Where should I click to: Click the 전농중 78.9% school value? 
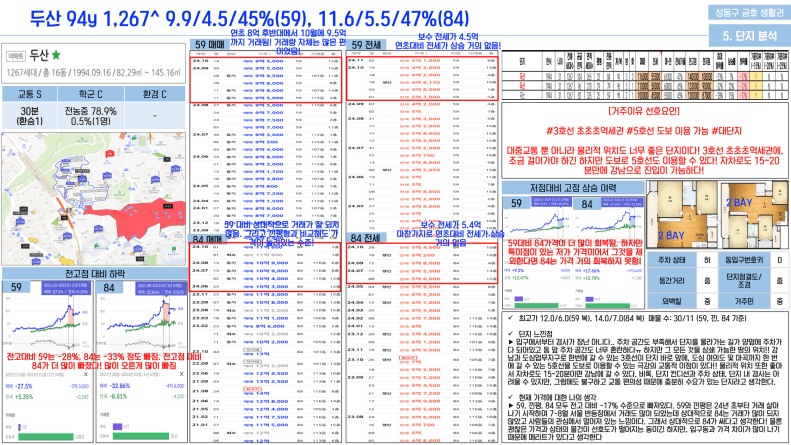pos(90,116)
